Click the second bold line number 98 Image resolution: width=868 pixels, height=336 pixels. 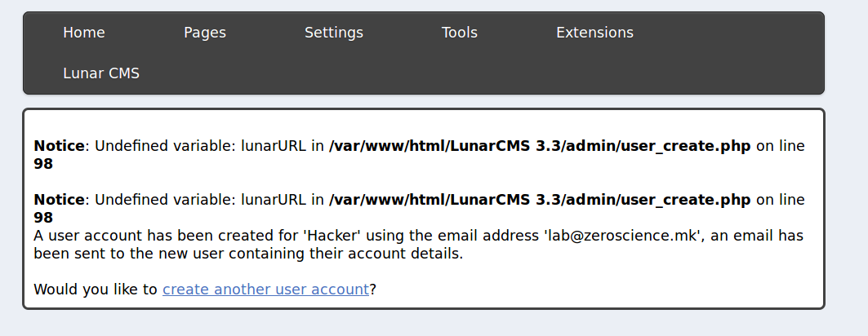tap(43, 217)
